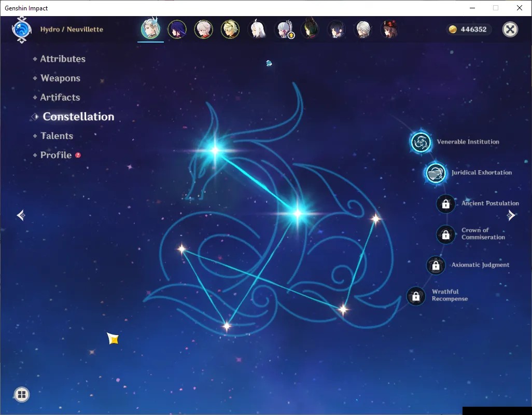
Task: Open the Weapons menu
Action: pos(60,78)
